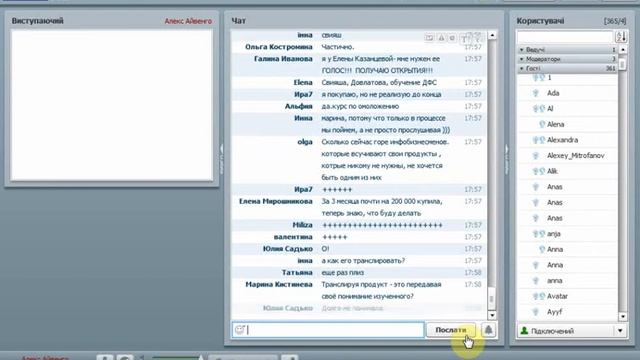Click the Користувачі panel heading
This screenshot has width=640, height=360.
pyautogui.click(x=540, y=21)
